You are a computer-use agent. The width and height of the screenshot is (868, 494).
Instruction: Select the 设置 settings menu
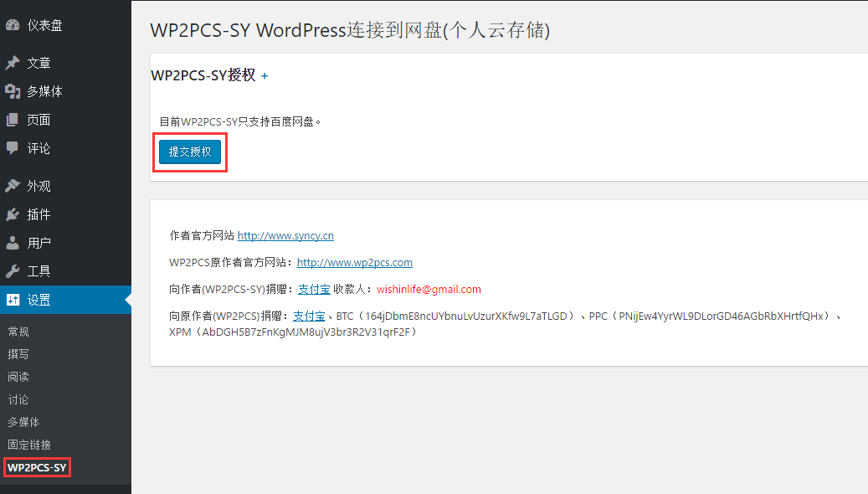coord(65,300)
